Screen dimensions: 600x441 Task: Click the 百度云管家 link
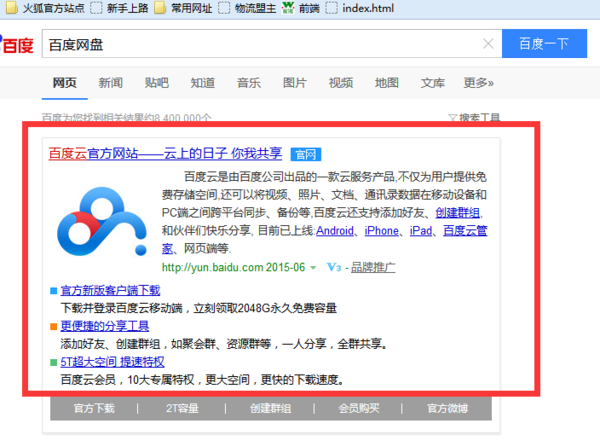click(x=465, y=230)
